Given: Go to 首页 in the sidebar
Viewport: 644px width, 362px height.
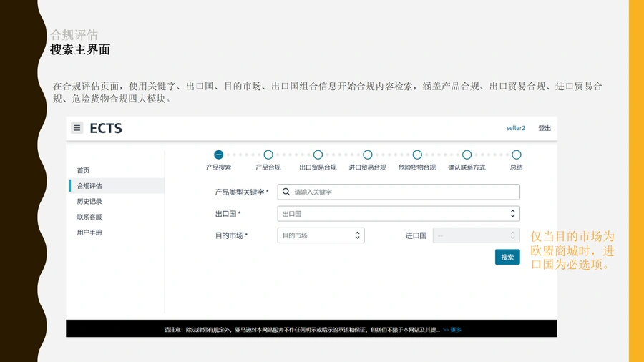Looking at the screenshot, I should pyautogui.click(x=83, y=170).
